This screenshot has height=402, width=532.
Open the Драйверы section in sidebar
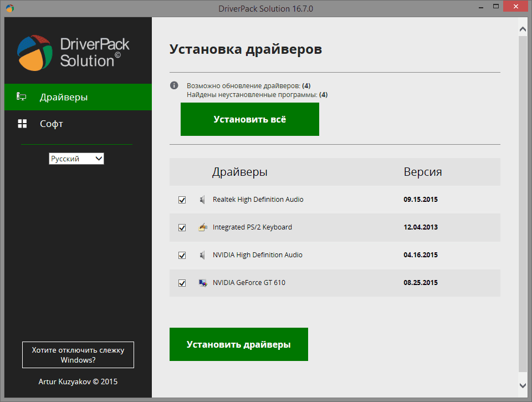tap(64, 97)
